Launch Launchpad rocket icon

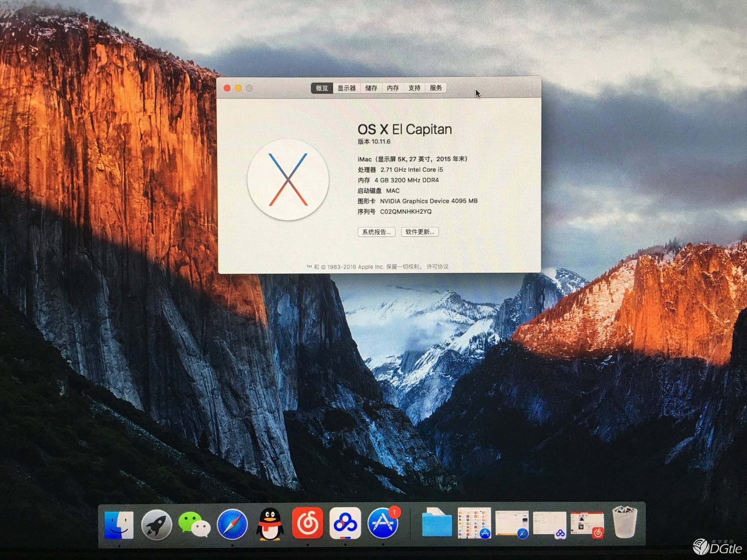(x=156, y=525)
